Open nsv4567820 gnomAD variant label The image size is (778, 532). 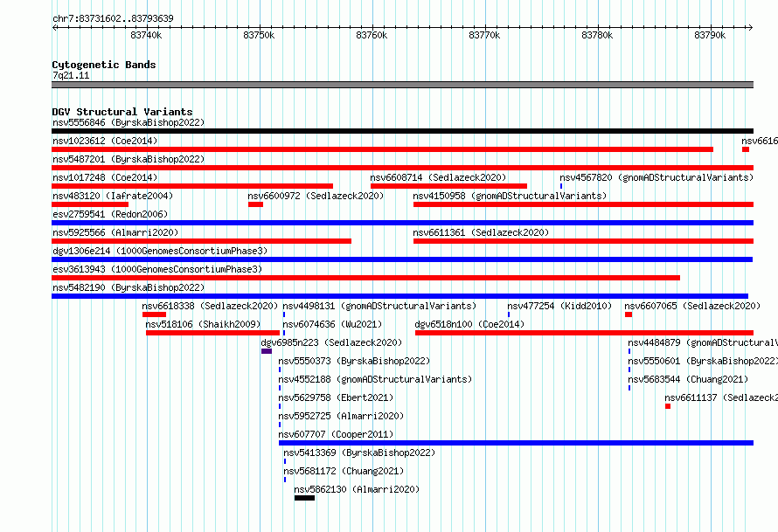tap(656, 177)
